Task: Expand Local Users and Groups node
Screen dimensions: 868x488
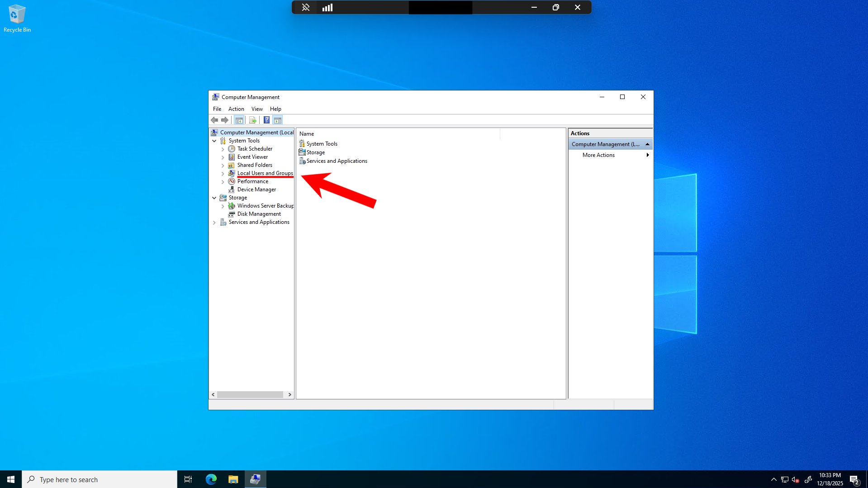Action: [223, 174]
